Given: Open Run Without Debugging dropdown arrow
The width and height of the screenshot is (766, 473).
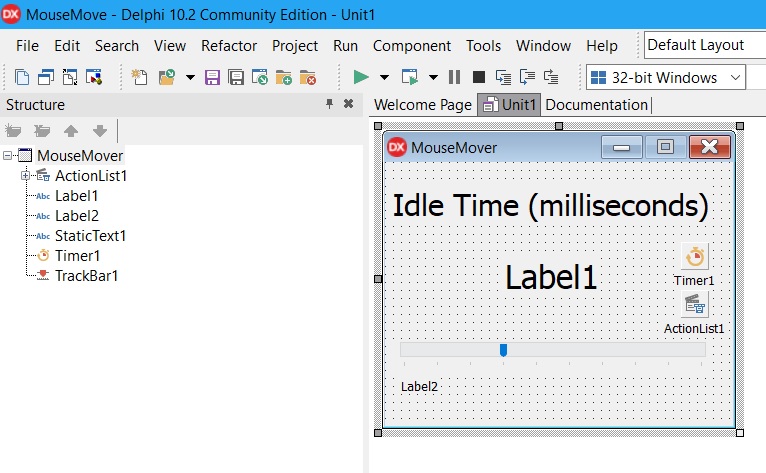Looking at the screenshot, I should point(433,77).
